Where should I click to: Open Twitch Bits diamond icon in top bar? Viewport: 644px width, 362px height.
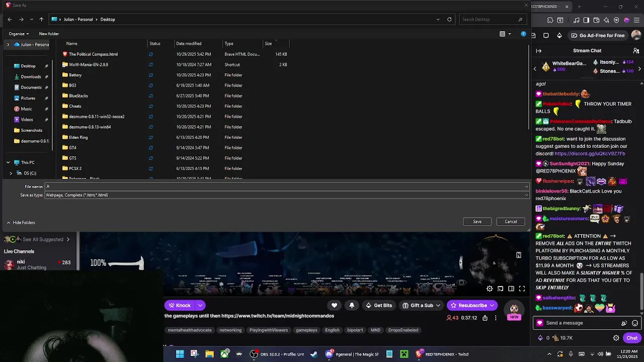pyautogui.click(x=559, y=35)
